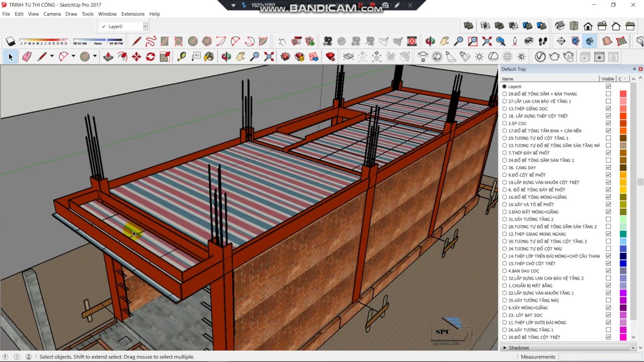This screenshot has height=362, width=644.
Task: Select the Text label tool
Action: point(196,57)
